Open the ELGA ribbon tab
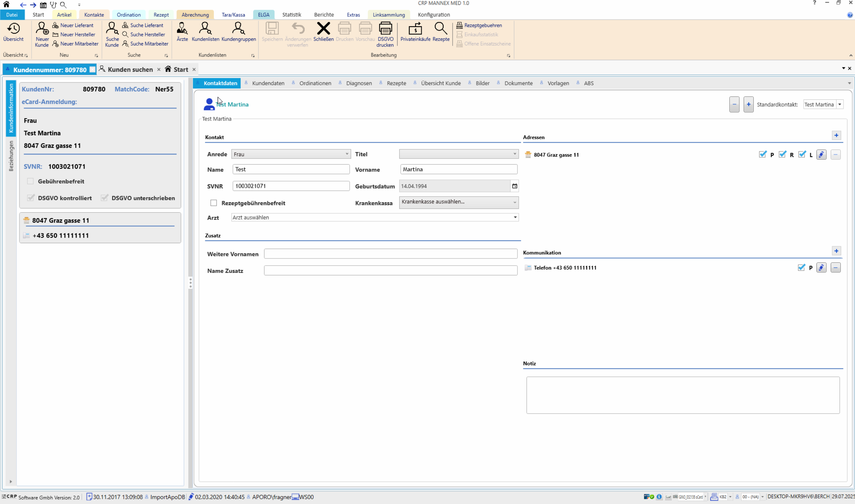The image size is (855, 504). 263,15
